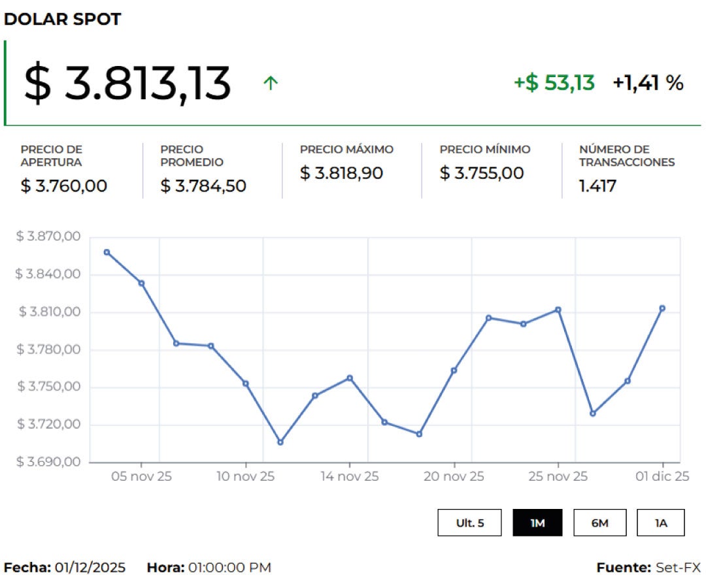Click the last data point at 01 dic 25
This screenshot has width=706, height=588.
(x=662, y=308)
